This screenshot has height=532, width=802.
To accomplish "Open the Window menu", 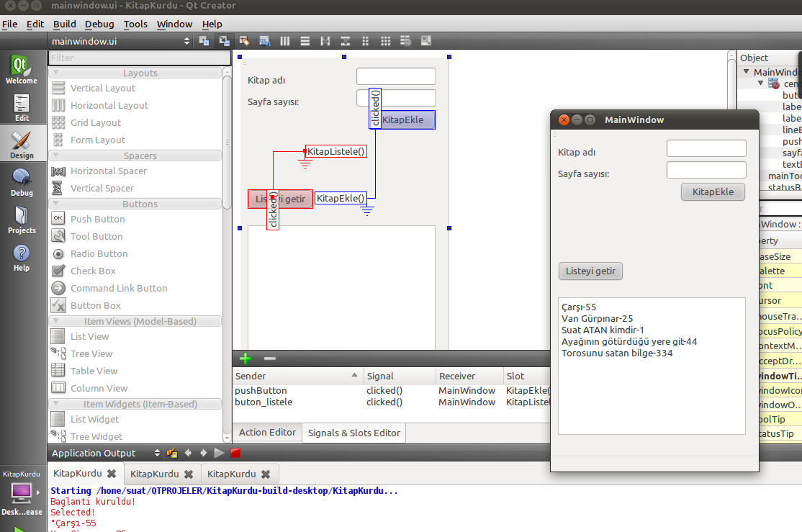I will coord(174,24).
